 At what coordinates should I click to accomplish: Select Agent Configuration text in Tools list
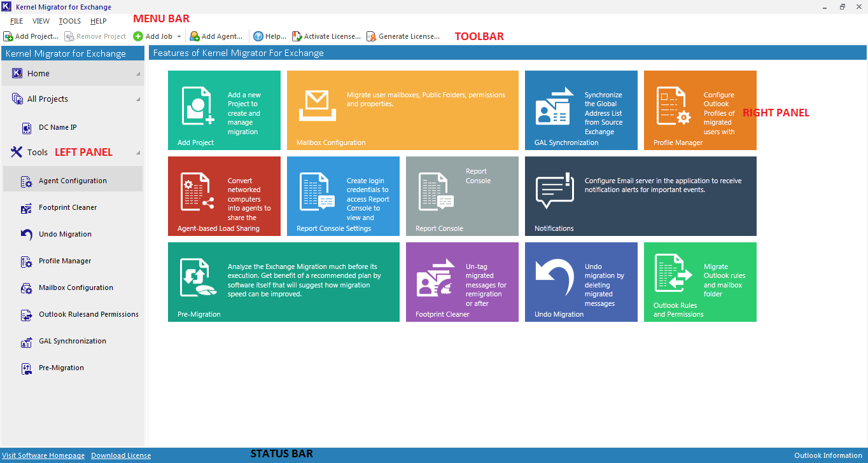coord(73,181)
